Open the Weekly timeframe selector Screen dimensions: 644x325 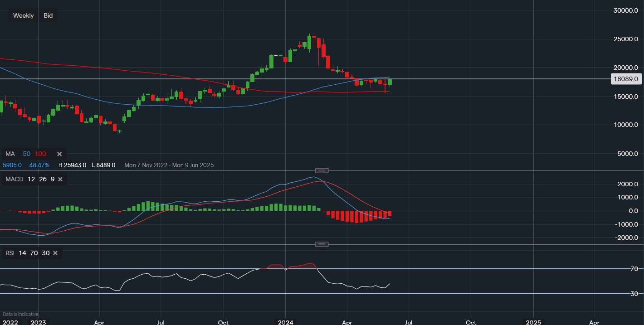point(23,15)
